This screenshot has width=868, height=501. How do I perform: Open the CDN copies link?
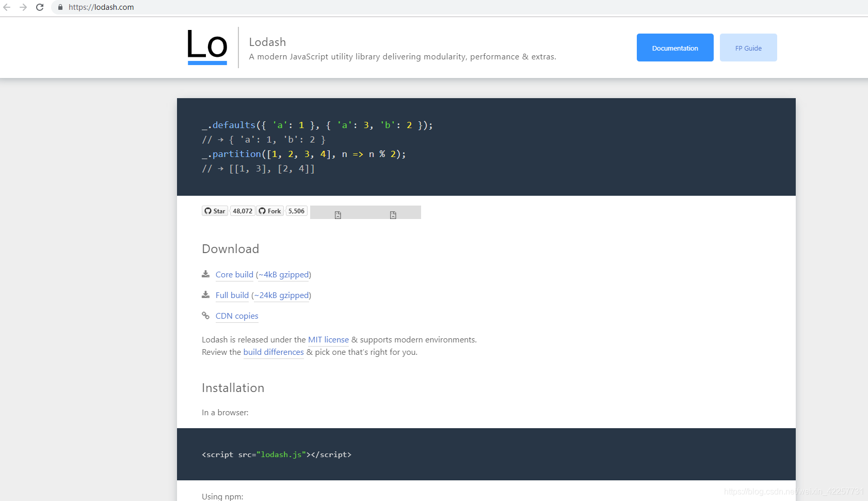click(237, 316)
